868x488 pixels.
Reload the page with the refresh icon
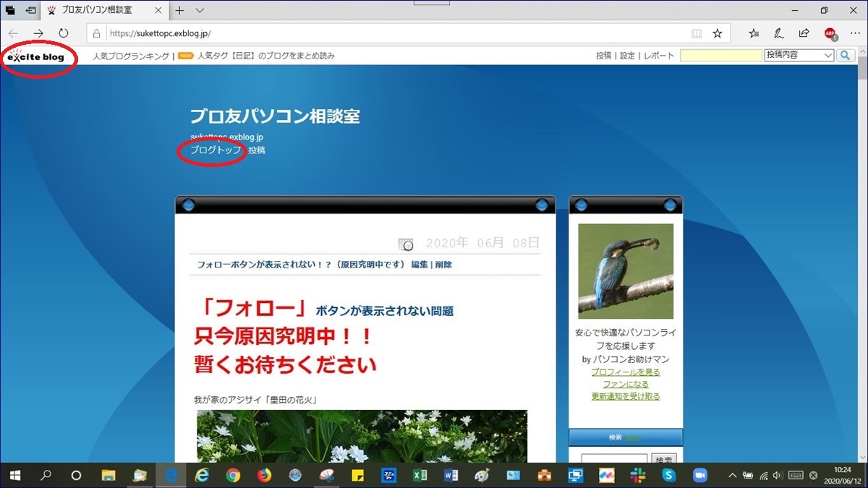coord(64,33)
